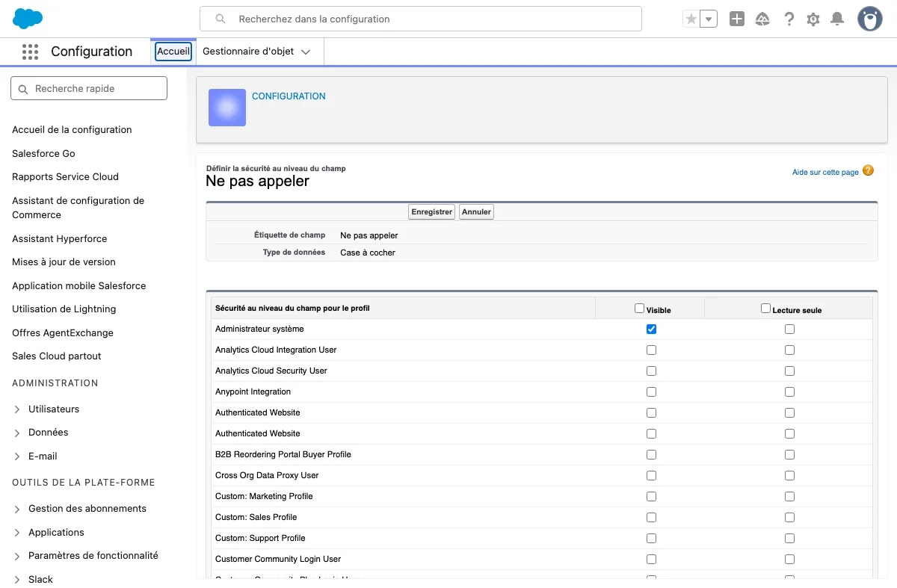Check Visible for Customer Community Login User
Screen dimensions: 897x588
tap(651, 559)
